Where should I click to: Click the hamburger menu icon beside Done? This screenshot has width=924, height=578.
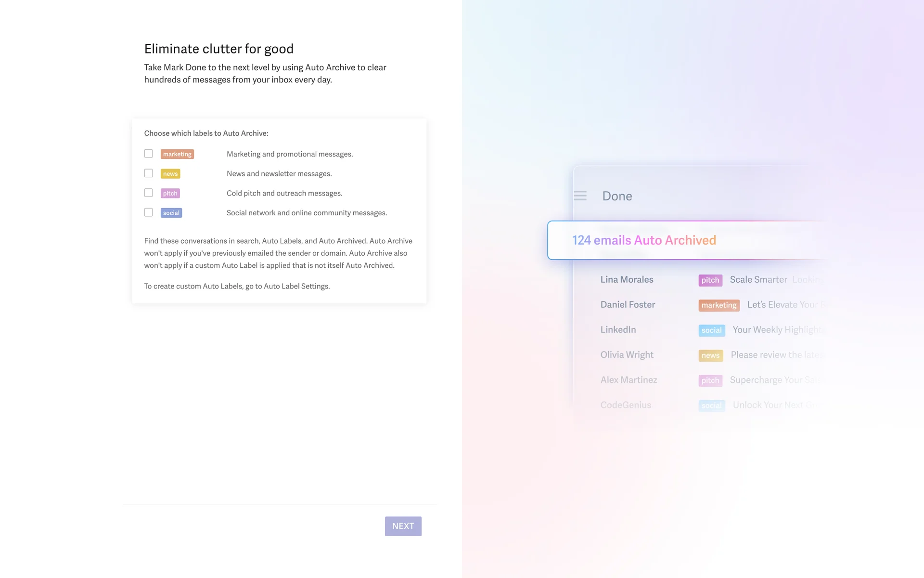(580, 196)
